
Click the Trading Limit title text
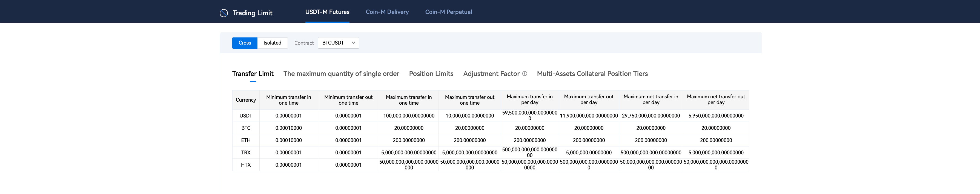252,13
